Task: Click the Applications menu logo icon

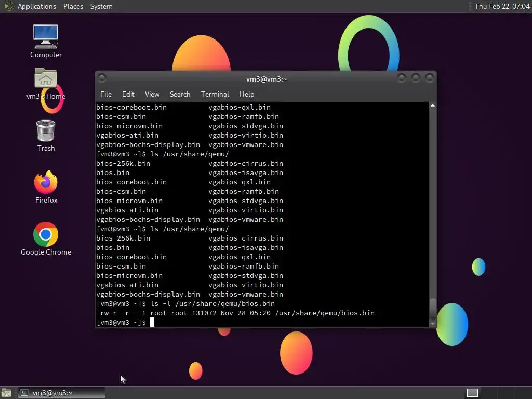Action: [8, 6]
